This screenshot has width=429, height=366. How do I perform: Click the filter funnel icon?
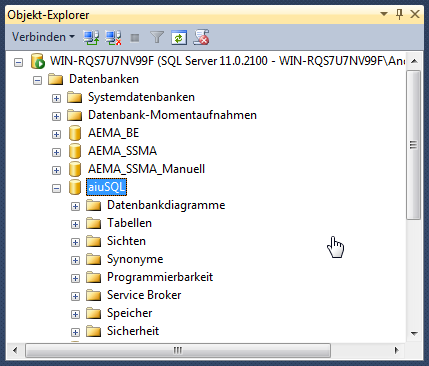157,37
